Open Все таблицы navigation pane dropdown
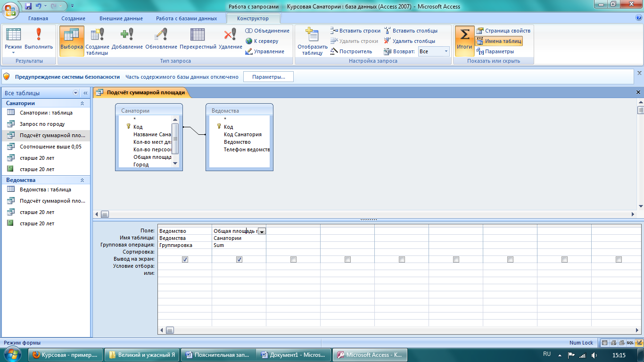Screen dimensions: 644x362 [x=75, y=93]
